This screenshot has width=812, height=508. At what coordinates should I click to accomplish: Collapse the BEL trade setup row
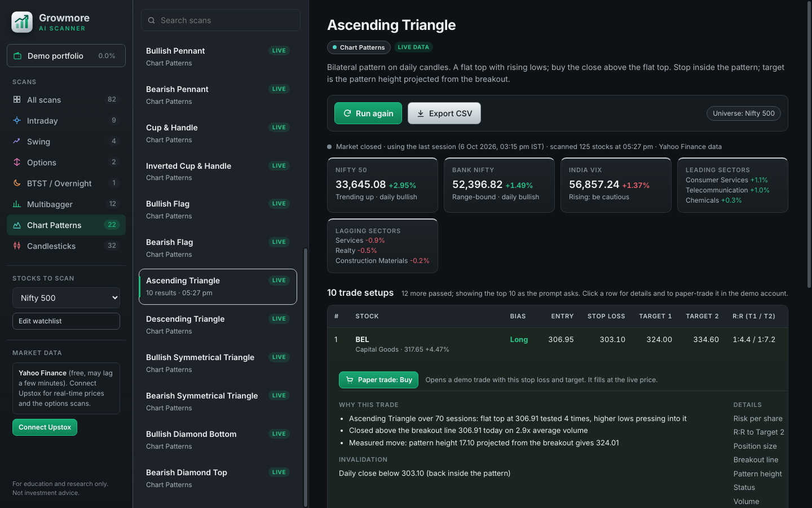click(557, 344)
